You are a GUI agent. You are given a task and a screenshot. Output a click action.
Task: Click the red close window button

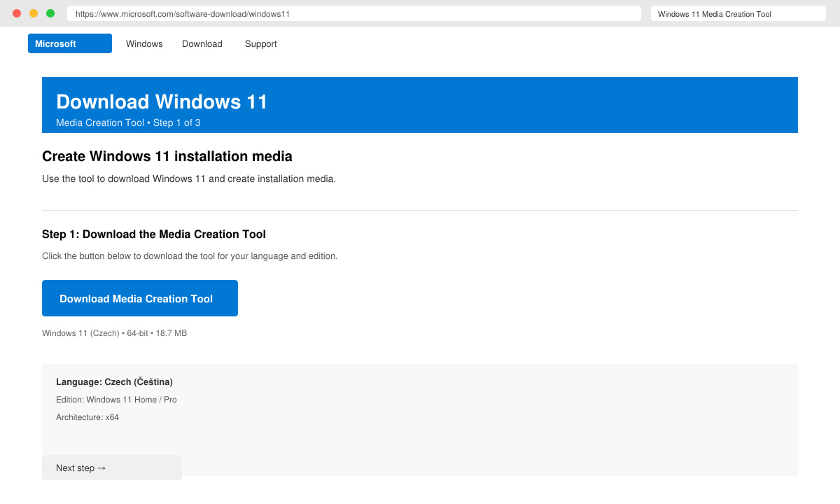tap(17, 13)
